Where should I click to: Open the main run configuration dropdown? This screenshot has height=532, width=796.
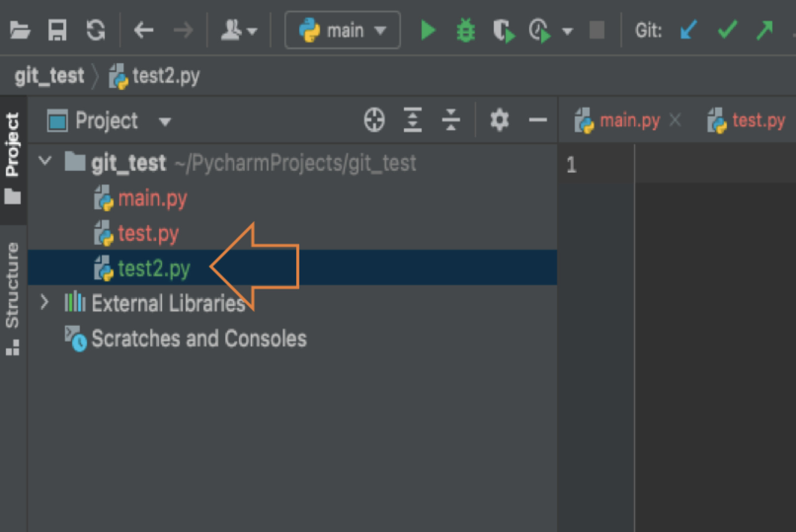pos(342,30)
